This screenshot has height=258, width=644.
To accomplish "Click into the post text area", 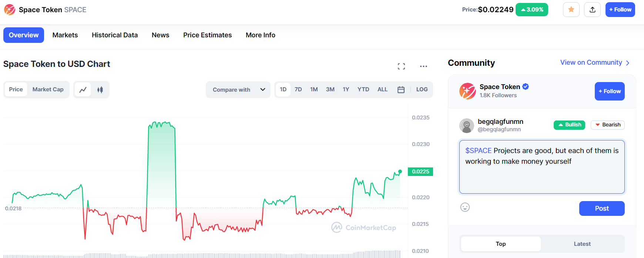I will point(542,167).
